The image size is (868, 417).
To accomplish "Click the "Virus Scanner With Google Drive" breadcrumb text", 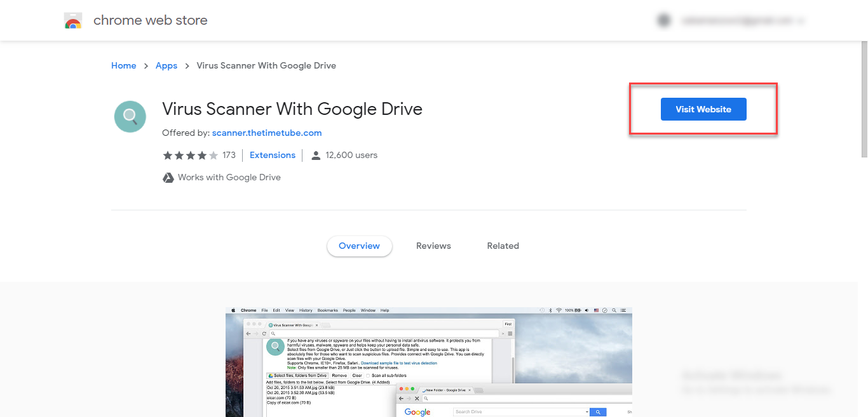I will (x=266, y=65).
